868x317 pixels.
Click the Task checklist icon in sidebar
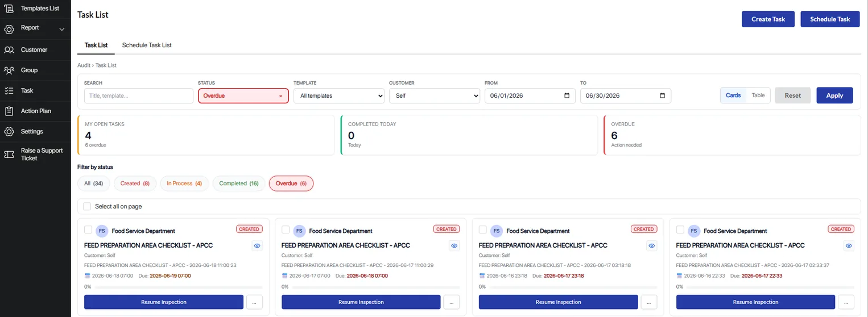coord(9,91)
